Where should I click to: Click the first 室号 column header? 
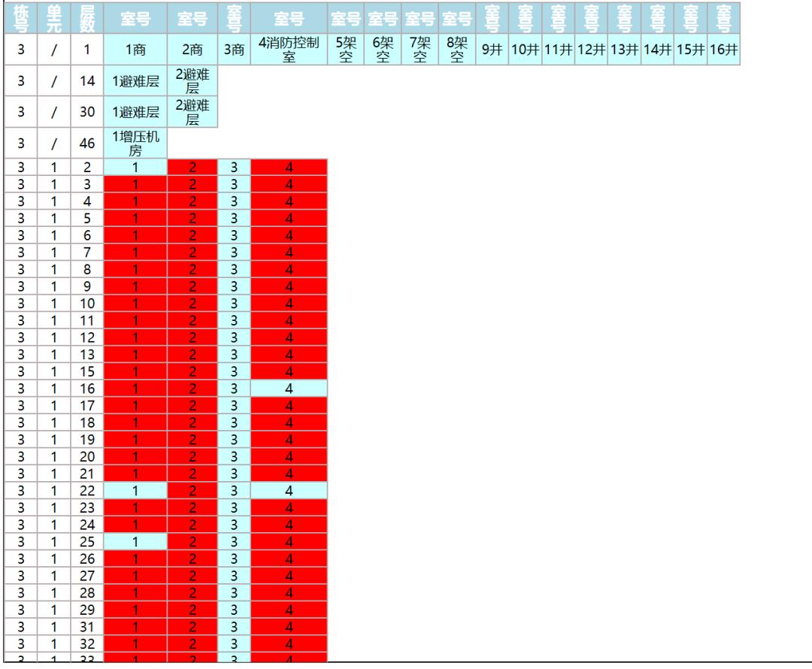tap(135, 18)
